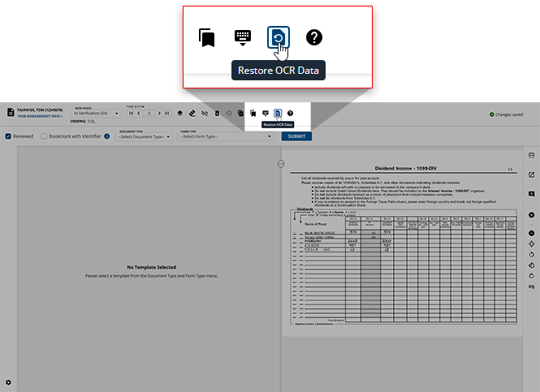This screenshot has width=540, height=392.
Task: Click the stacked layers icon
Action: click(x=179, y=114)
